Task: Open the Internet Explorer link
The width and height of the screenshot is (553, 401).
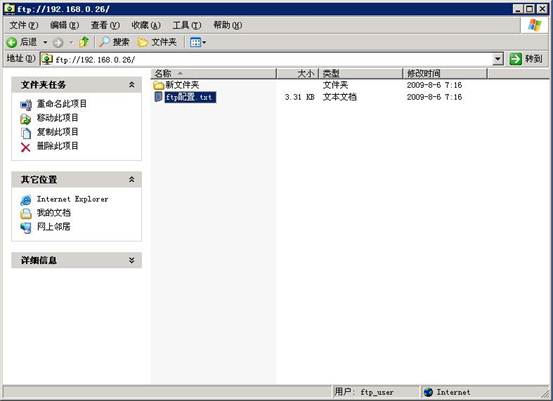Action: coord(72,199)
